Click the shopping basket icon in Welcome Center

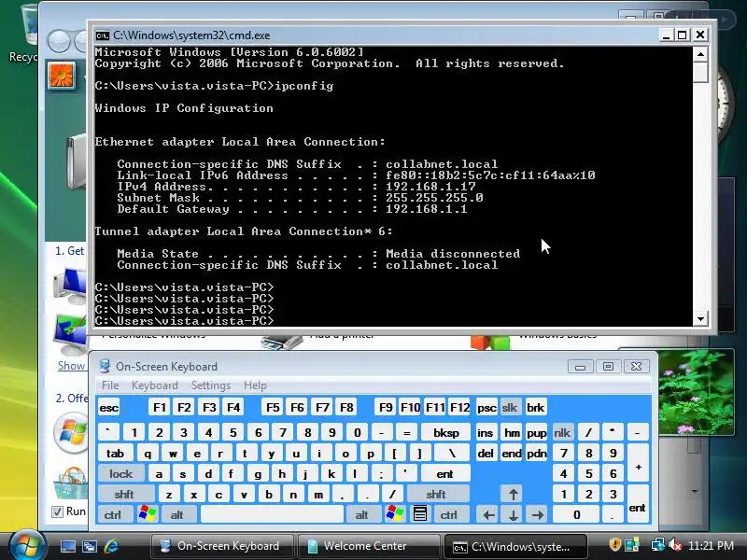(x=72, y=483)
